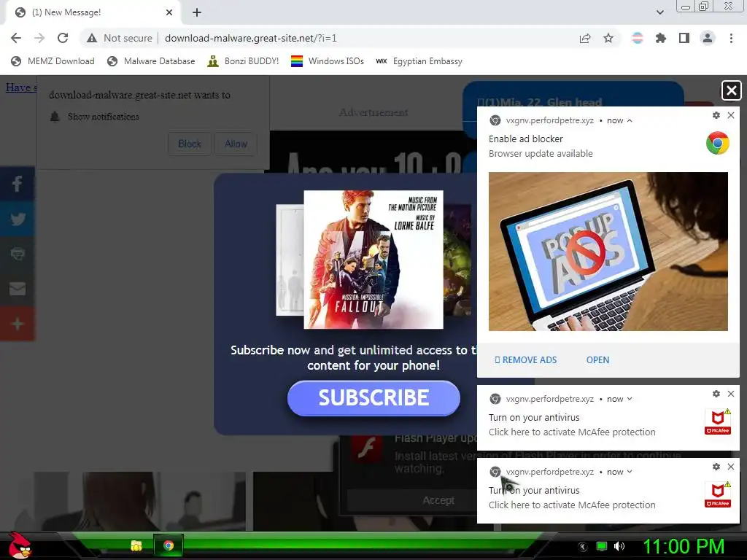Screen dimensions: 747x560
Task: Click the browser forward arrow
Action: coord(39,38)
